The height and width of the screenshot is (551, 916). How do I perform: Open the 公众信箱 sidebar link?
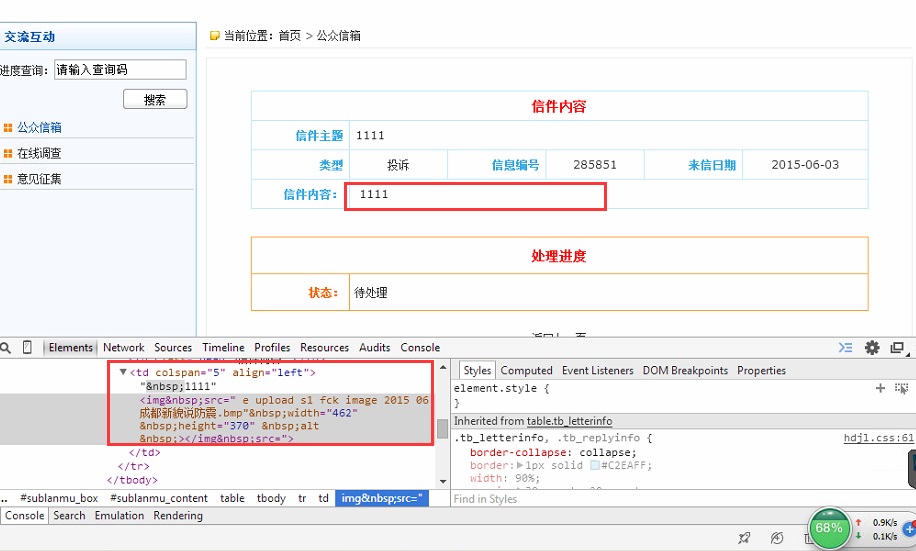(x=39, y=127)
